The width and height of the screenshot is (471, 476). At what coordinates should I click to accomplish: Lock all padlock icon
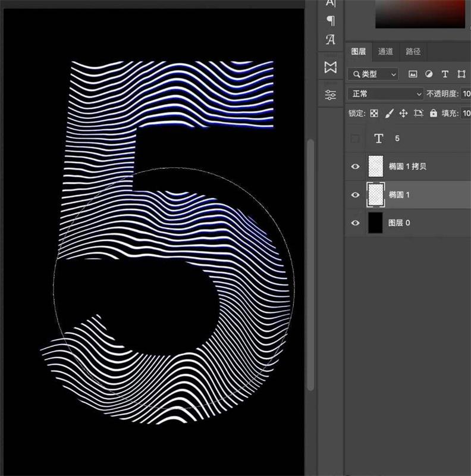click(434, 113)
